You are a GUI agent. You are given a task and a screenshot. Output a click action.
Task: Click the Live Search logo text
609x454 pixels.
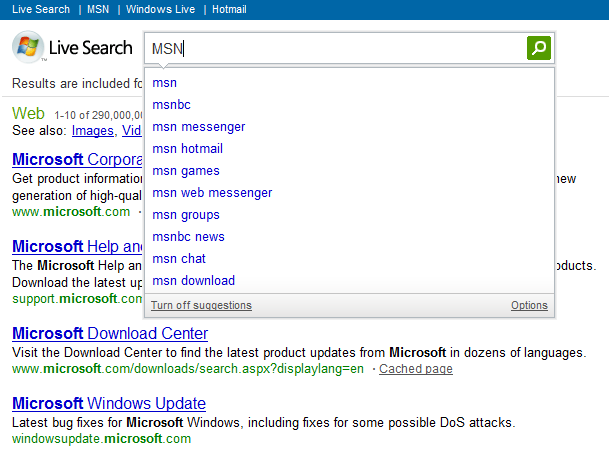tap(90, 48)
